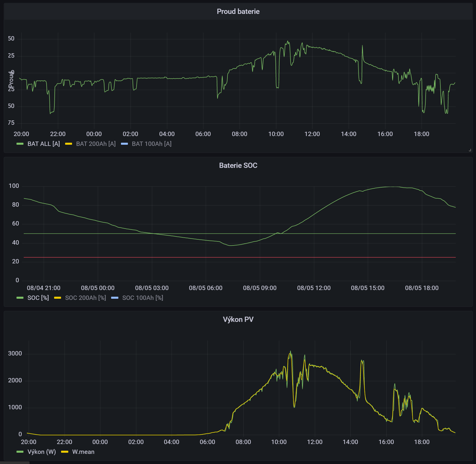Screen dimensions: 476x464
Task: Click the yellow swatch beside BAT 200Ah
Action: 69,144
